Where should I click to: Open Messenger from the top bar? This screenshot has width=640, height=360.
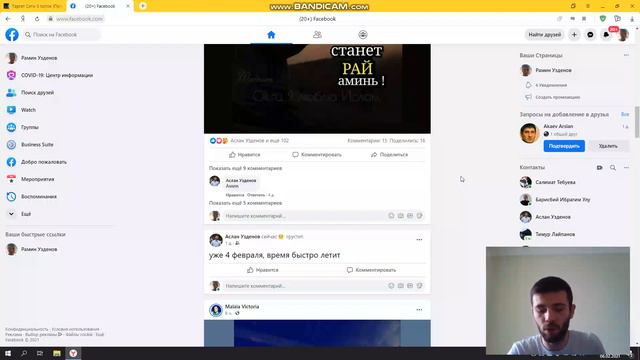tap(590, 35)
